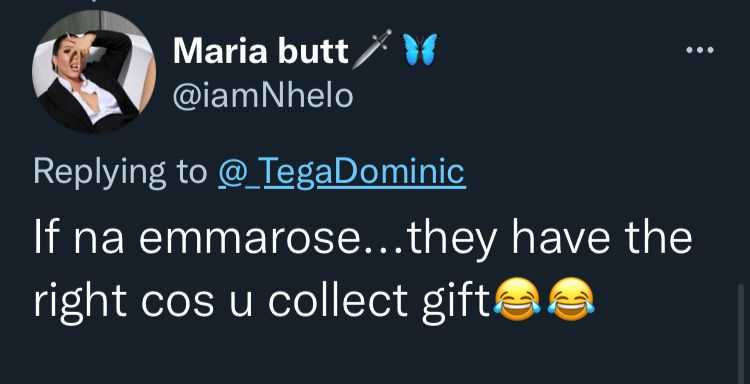Viewport: 750px width, 384px height.
Task: Click the word "If" in the tweet
Action: [x=44, y=238]
